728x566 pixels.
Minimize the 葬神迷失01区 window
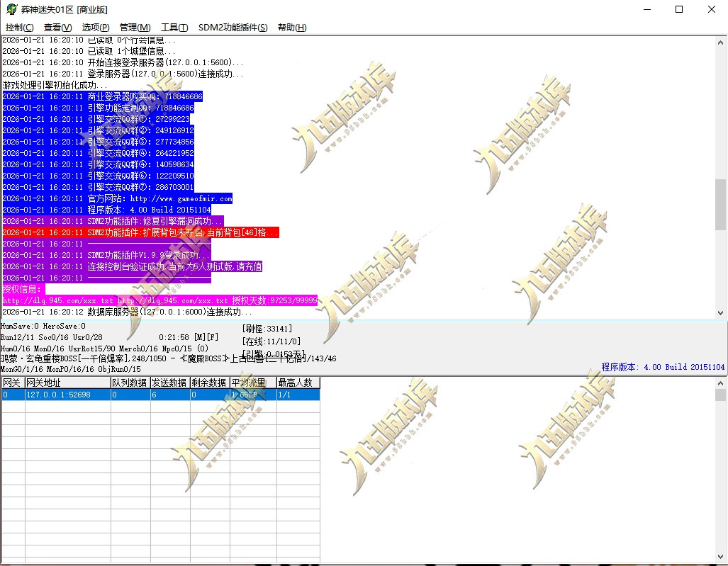[x=647, y=9]
